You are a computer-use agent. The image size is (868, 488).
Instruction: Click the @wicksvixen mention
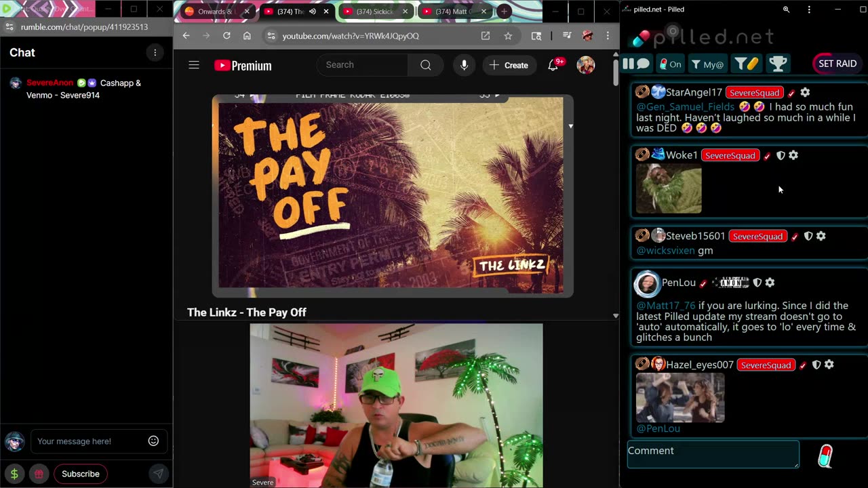click(665, 250)
